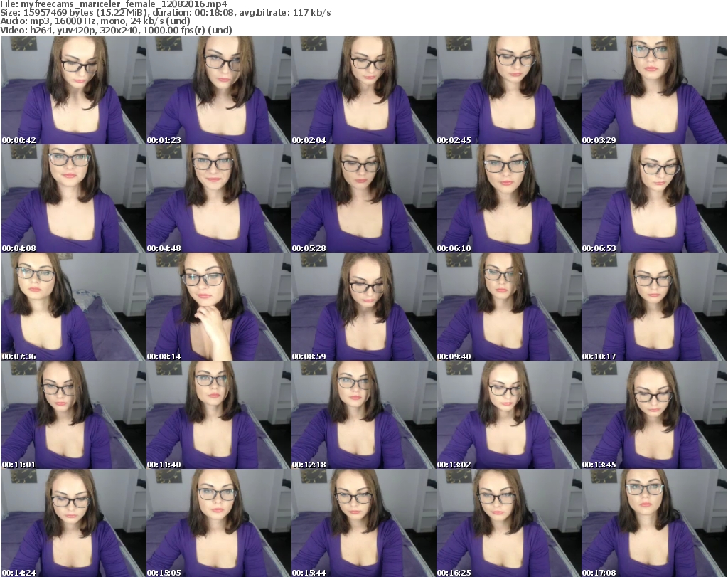Select the thumbnail timestamped 00:14:24
The image size is (728, 577).
(74, 523)
